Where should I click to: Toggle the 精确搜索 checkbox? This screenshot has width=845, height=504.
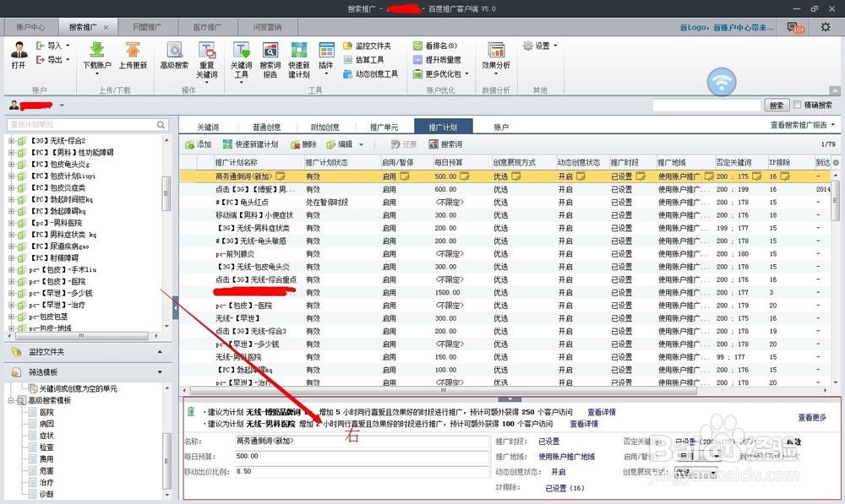click(797, 105)
